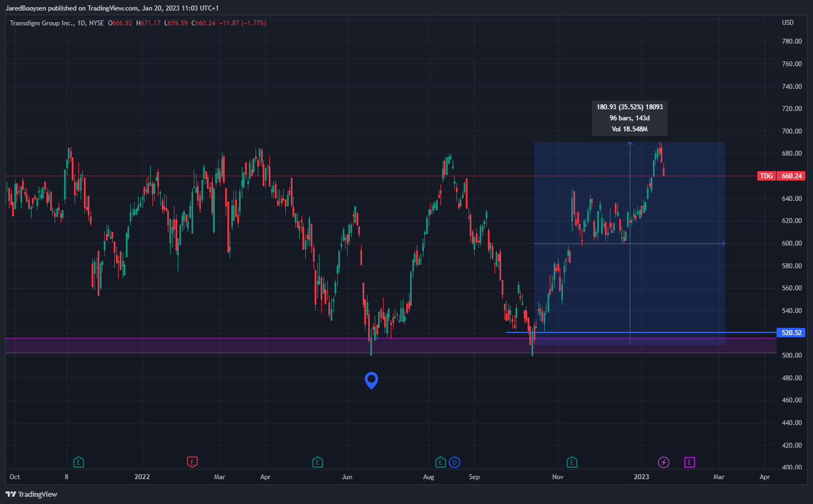
Task: Click the Oct date label on time axis
Action: point(15,477)
